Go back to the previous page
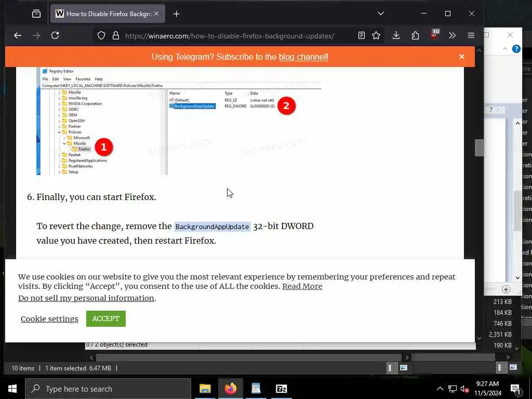The width and height of the screenshot is (532, 399). point(18,35)
